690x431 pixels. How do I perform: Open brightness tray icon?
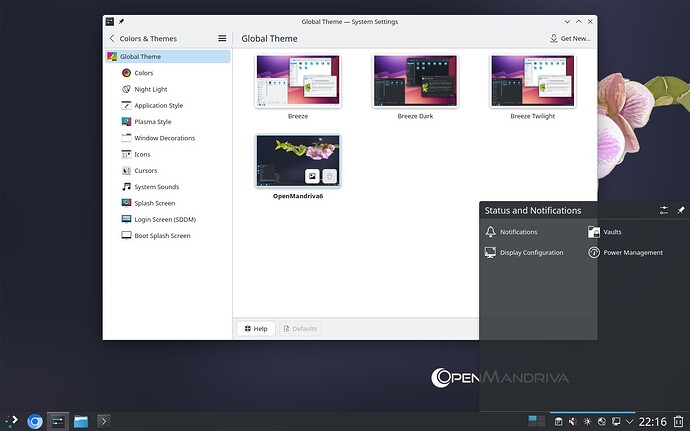point(587,422)
